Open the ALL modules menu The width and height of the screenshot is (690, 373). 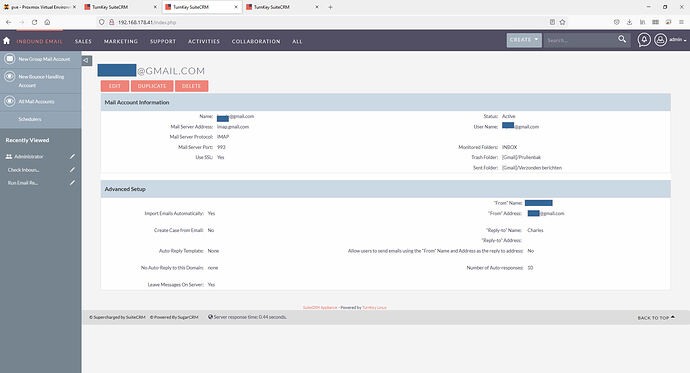(x=297, y=41)
